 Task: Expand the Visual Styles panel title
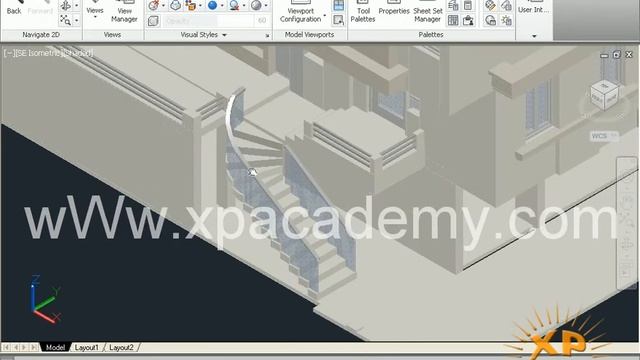click(x=203, y=35)
